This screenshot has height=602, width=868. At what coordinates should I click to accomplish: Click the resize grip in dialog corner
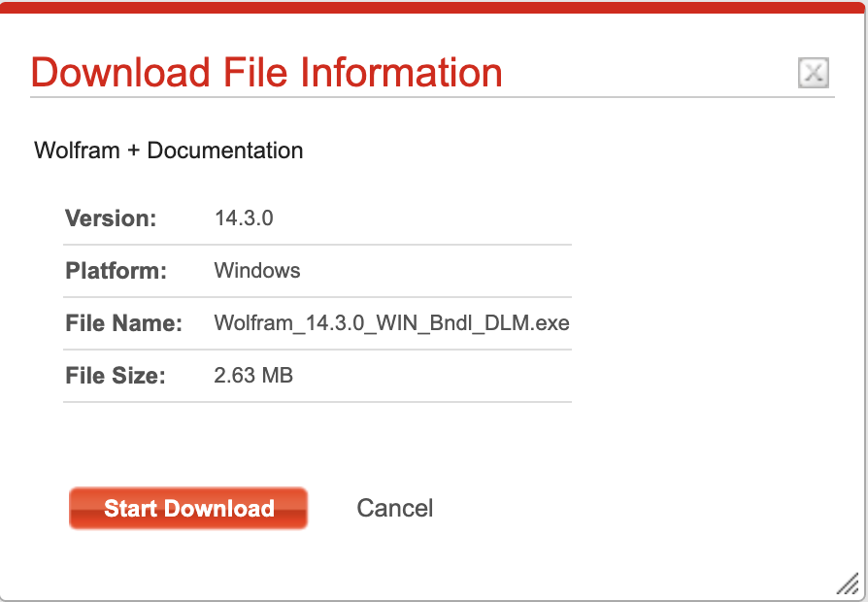pos(847,584)
